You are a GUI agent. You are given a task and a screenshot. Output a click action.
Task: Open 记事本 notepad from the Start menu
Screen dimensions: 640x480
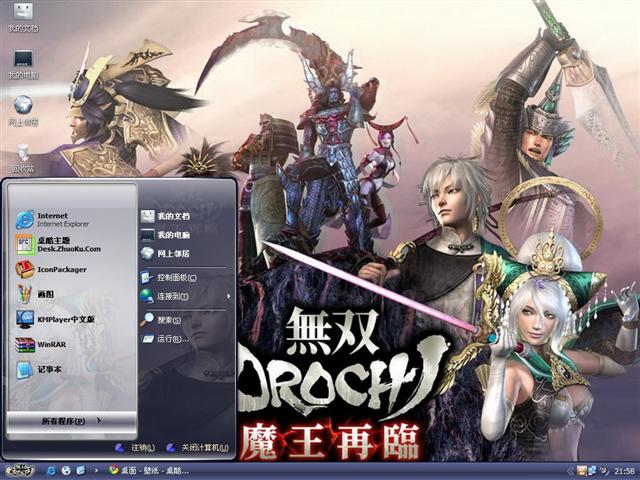pyautogui.click(x=39, y=369)
